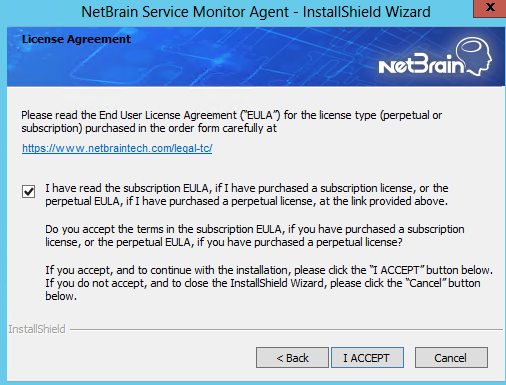
Task: Click the NetBrain head silhouette logo icon
Action: [x=474, y=55]
